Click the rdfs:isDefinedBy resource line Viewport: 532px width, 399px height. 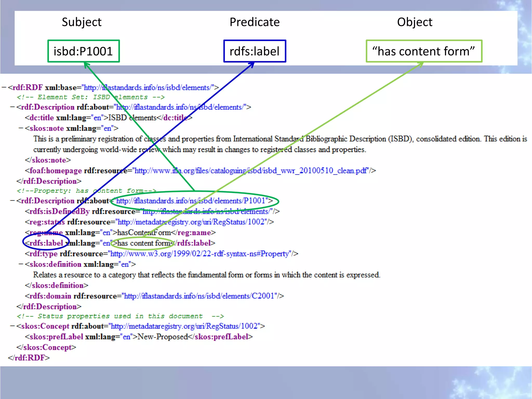152,211
